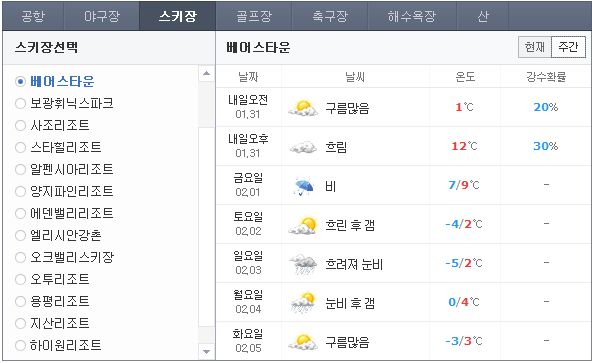Screen dimensions: 592x363
Task: Click the 7/9℃ temperature for 금요일
Action: tap(464, 185)
